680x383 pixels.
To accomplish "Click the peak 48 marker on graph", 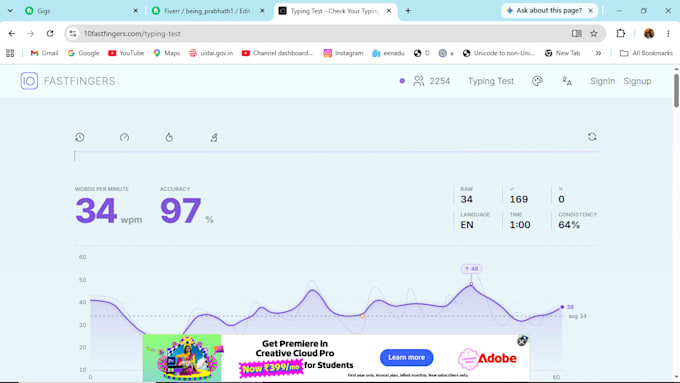I will (x=471, y=284).
